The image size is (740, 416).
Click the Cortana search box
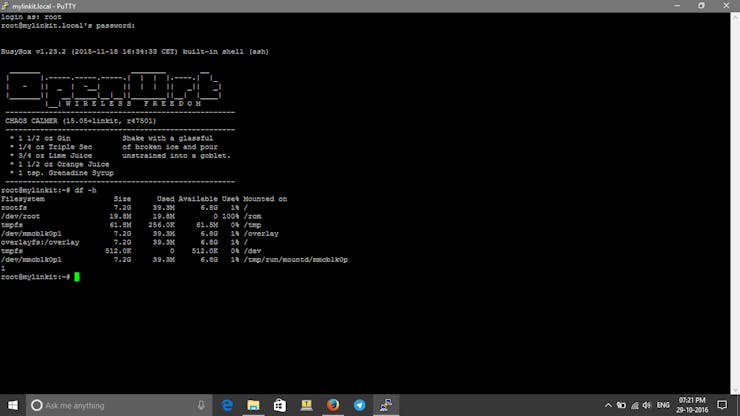tap(119, 405)
